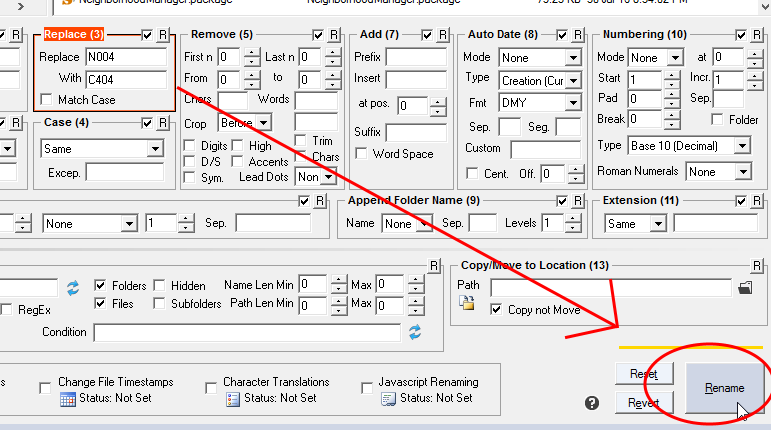The image size is (771, 430).
Task: Uncheck the Copy not Move checkbox
Action: click(x=496, y=310)
